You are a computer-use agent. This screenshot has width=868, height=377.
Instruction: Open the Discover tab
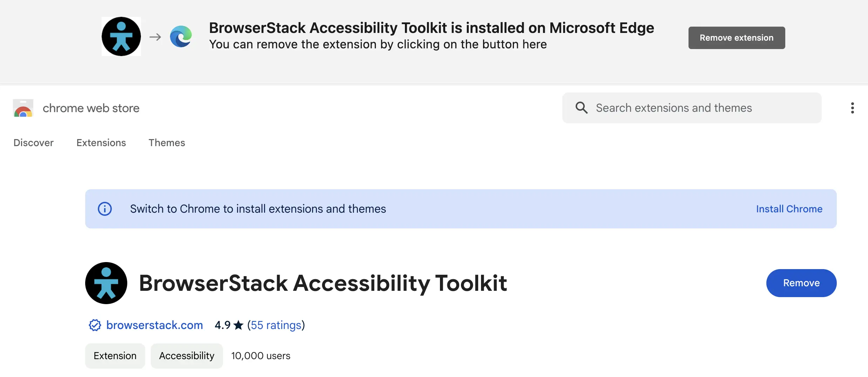pos(33,143)
